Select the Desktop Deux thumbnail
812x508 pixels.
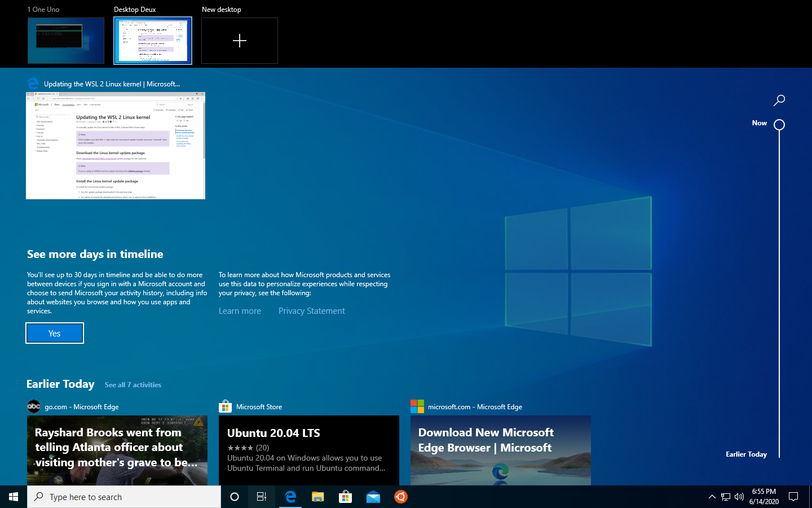153,41
